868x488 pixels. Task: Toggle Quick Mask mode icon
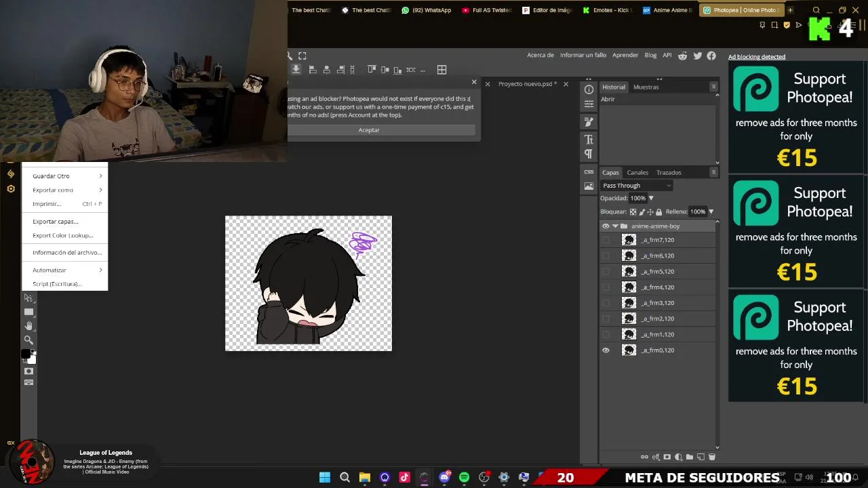(28, 371)
